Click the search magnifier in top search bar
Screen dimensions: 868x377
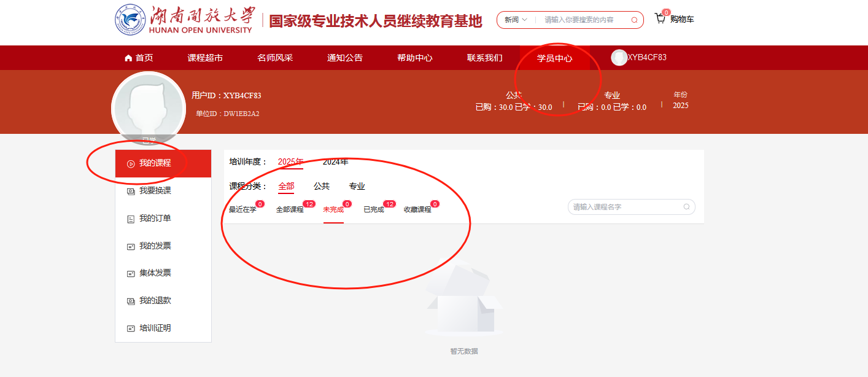pyautogui.click(x=634, y=20)
